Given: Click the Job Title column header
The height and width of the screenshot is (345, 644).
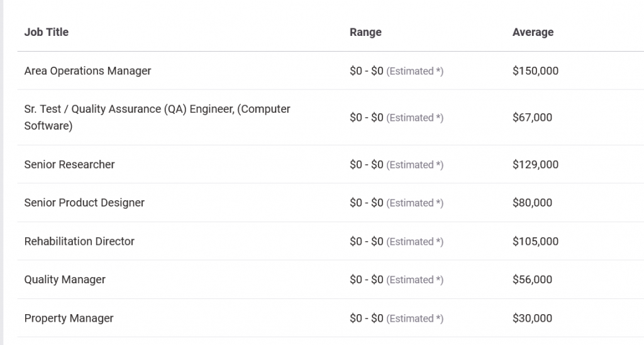Looking at the screenshot, I should tap(47, 32).
